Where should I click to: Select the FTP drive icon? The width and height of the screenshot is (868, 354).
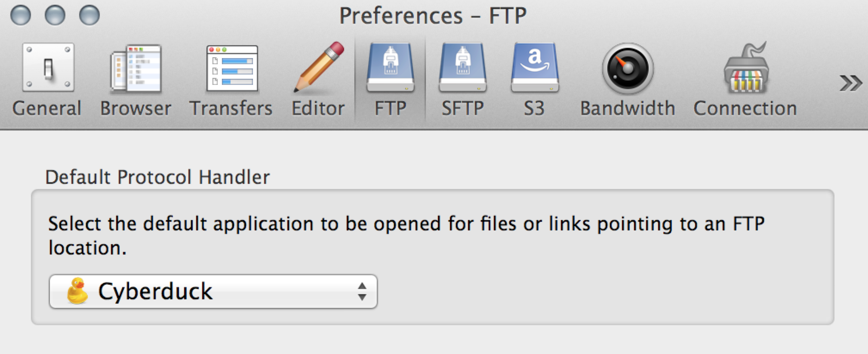[390, 68]
